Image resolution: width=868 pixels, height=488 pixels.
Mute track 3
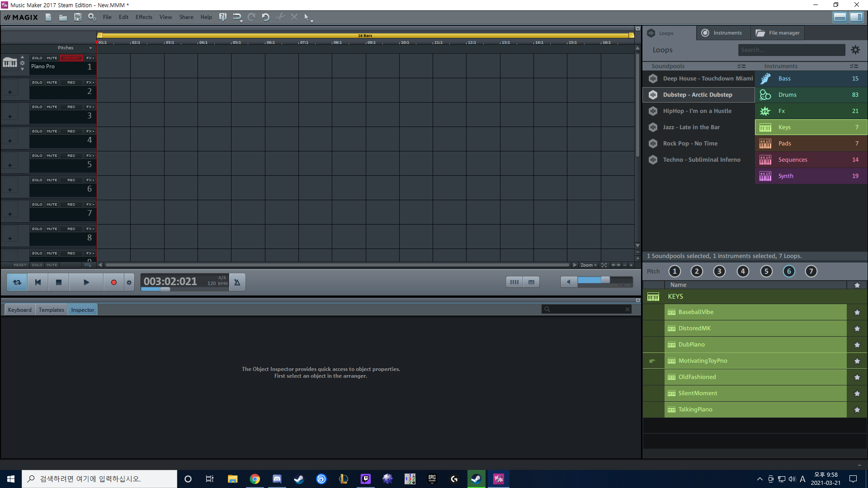tap(52, 107)
